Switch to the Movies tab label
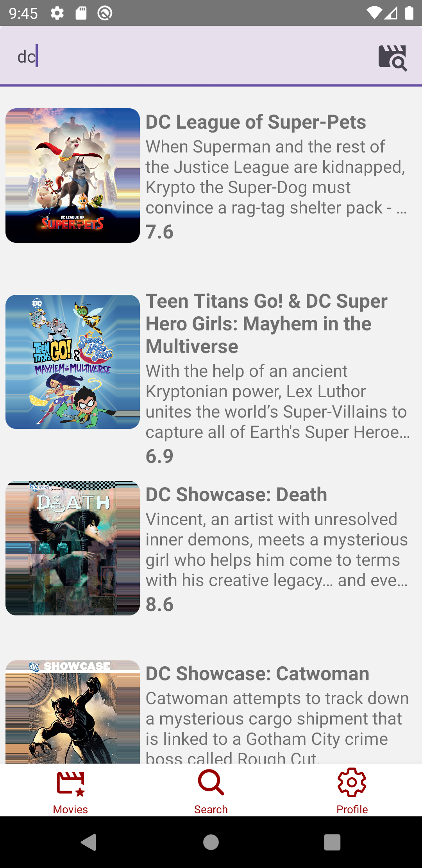This screenshot has height=868, width=422. pos(70,809)
